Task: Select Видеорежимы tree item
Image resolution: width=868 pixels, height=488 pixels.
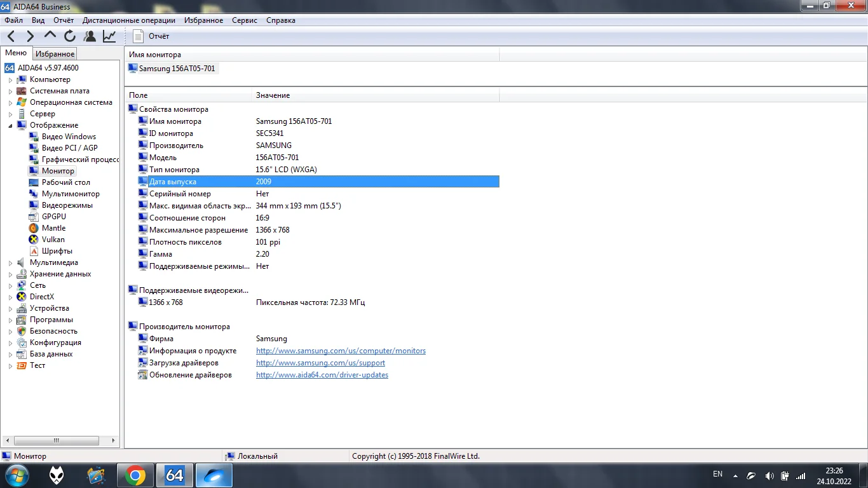Action: (x=67, y=205)
